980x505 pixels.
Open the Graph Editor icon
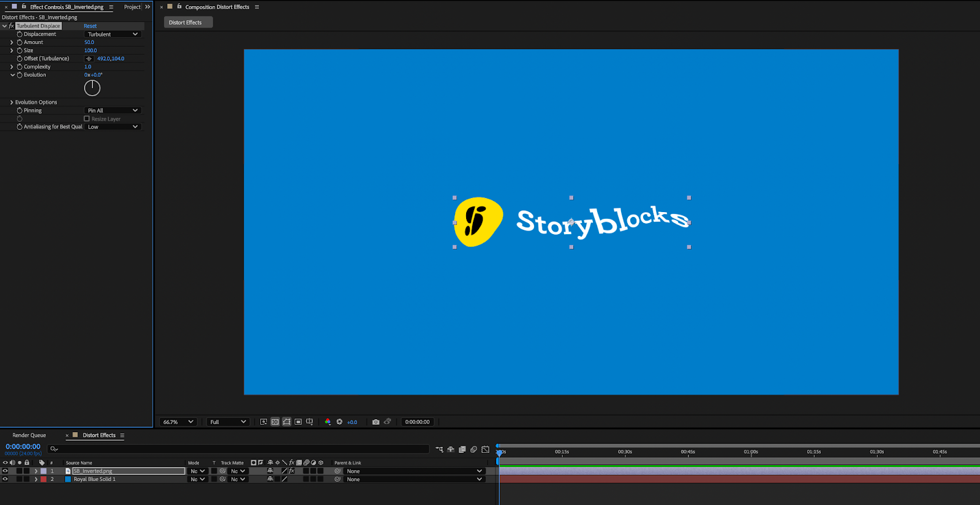point(486,449)
